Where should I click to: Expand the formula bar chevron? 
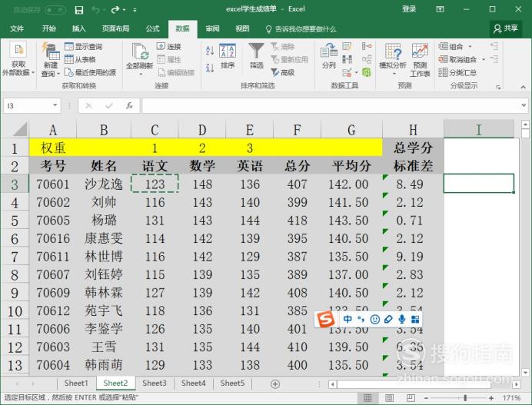tap(524, 105)
